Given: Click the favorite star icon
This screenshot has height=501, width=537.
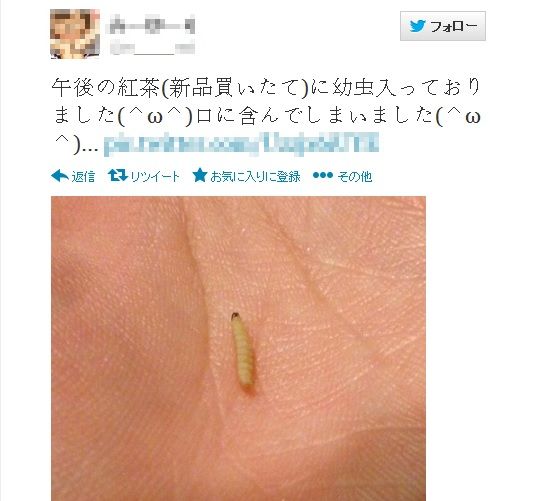Looking at the screenshot, I should coord(200,175).
